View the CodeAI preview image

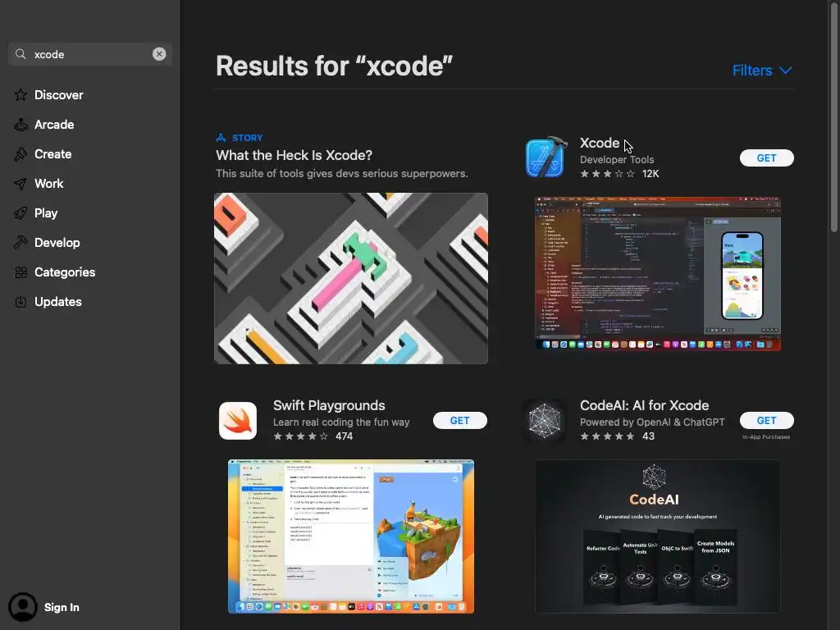click(x=658, y=536)
